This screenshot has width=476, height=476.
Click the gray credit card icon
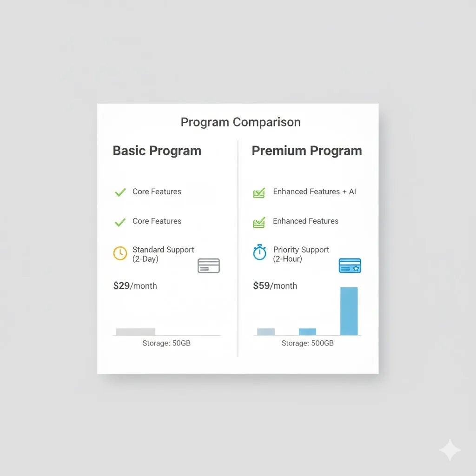pyautogui.click(x=209, y=266)
